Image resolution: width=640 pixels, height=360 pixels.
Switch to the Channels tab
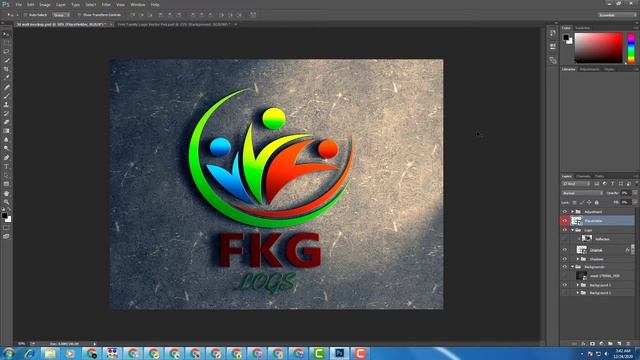click(x=583, y=176)
